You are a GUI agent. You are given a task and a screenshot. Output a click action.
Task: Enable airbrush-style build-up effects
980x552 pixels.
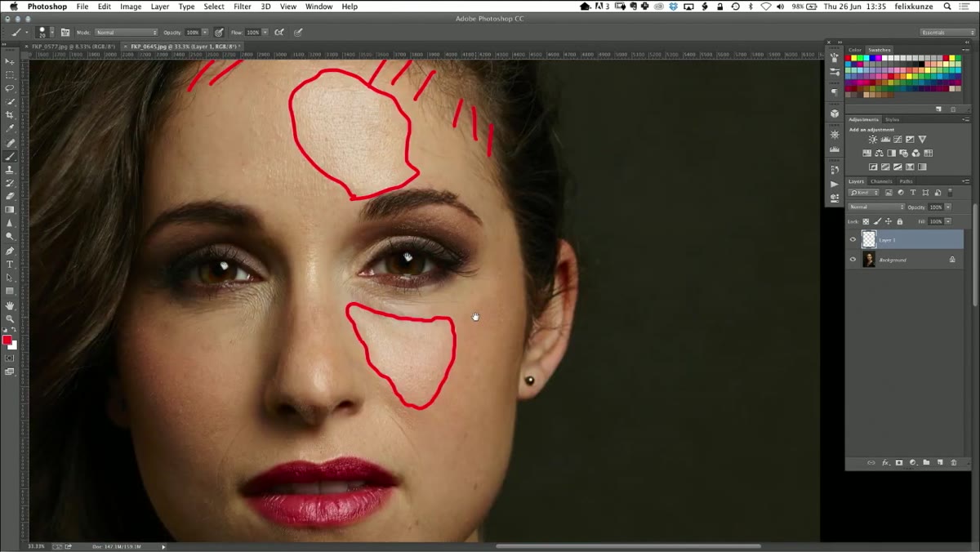click(x=279, y=33)
